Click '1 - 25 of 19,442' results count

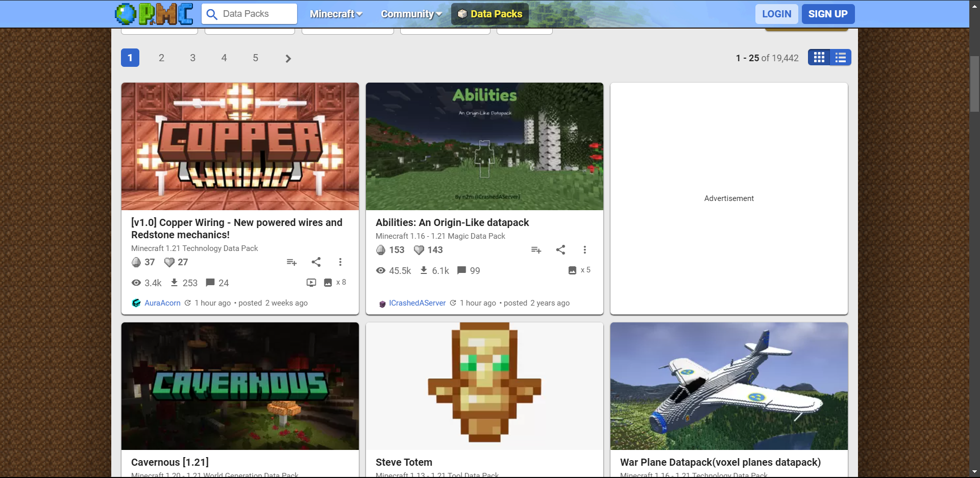(x=767, y=58)
